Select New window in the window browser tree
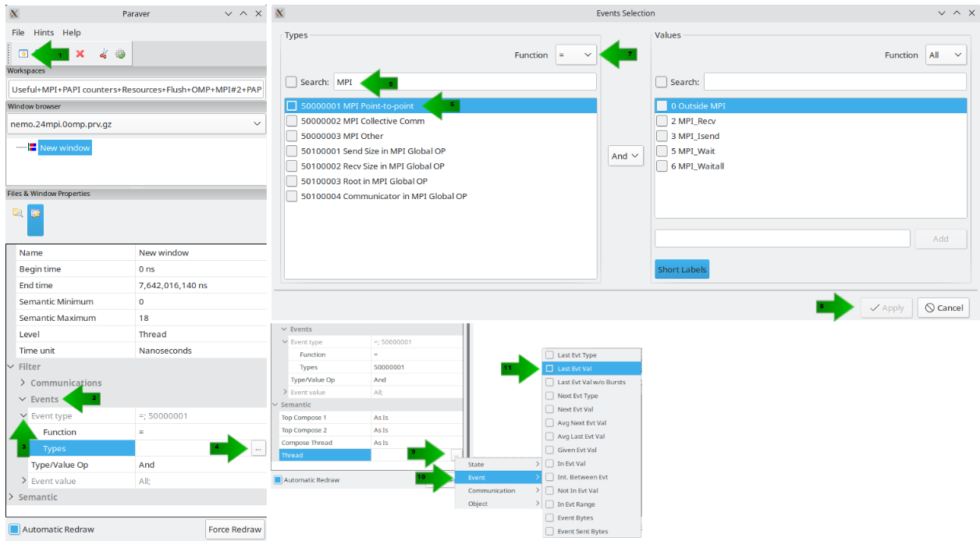 [65, 148]
